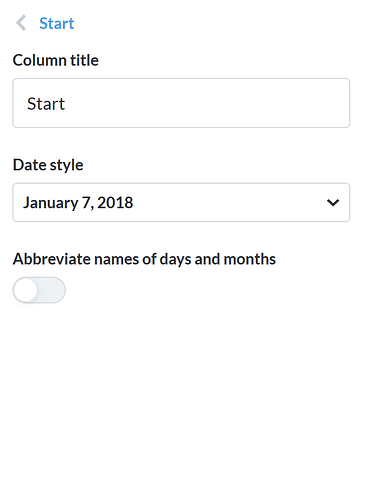The width and height of the screenshot is (381, 500).
Task: Expand date format options via chevron
Action: point(333,202)
